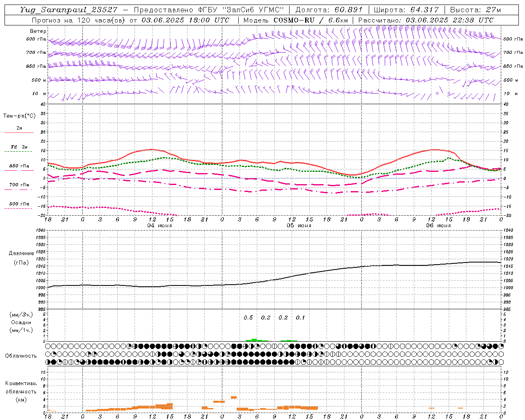
Task: Click the Ветер wind panel label
Action: [38, 31]
